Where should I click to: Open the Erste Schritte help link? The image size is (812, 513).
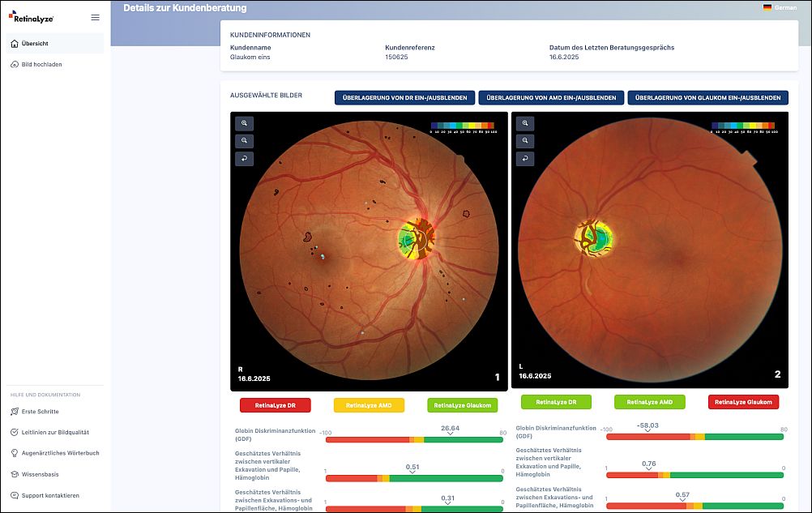(x=40, y=412)
